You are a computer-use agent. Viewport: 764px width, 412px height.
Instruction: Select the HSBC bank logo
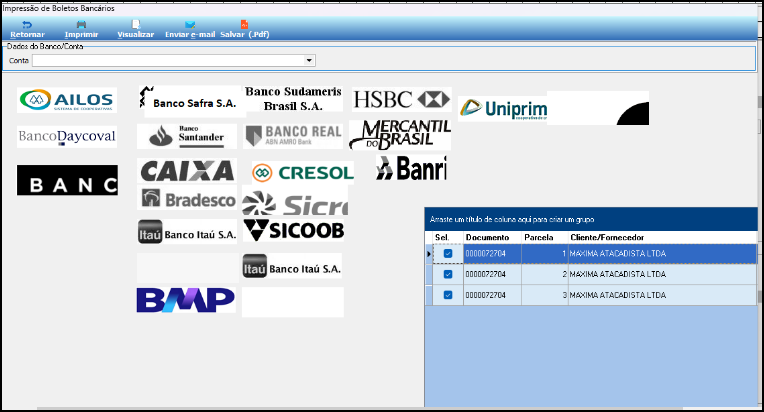[x=401, y=99]
